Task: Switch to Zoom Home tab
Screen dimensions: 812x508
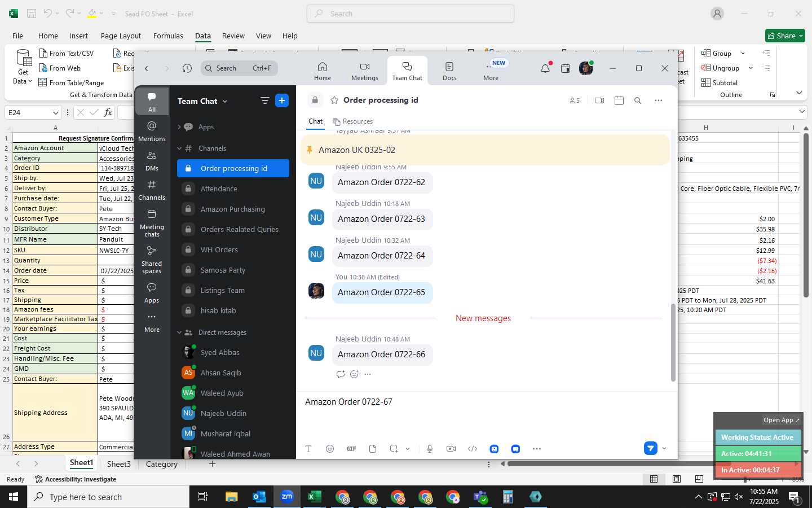Action: point(323,71)
